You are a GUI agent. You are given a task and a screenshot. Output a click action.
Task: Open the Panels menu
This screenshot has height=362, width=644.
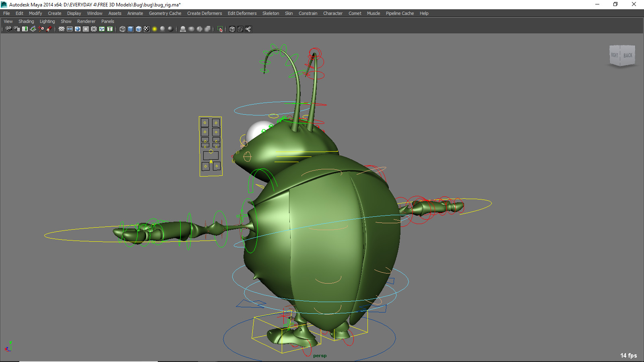(107, 21)
